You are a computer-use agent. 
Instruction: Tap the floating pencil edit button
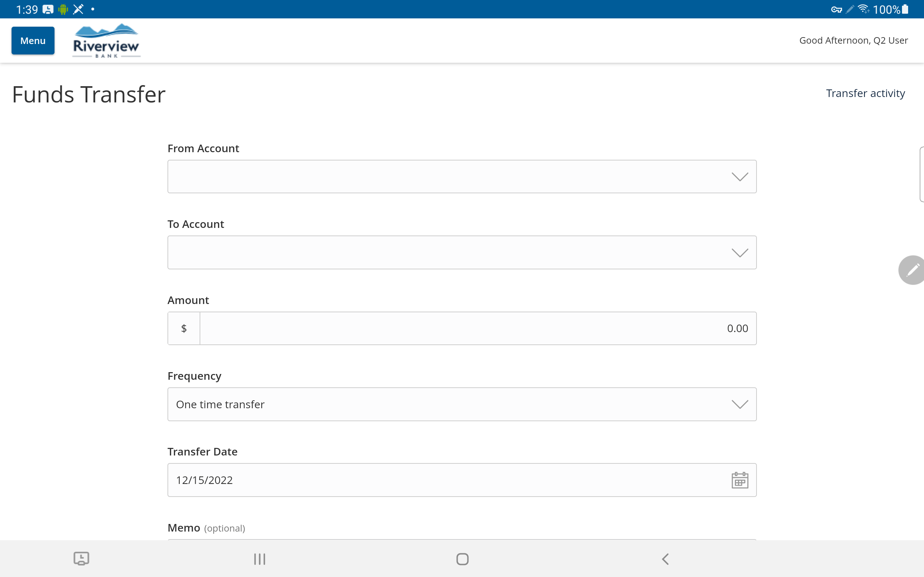(912, 270)
